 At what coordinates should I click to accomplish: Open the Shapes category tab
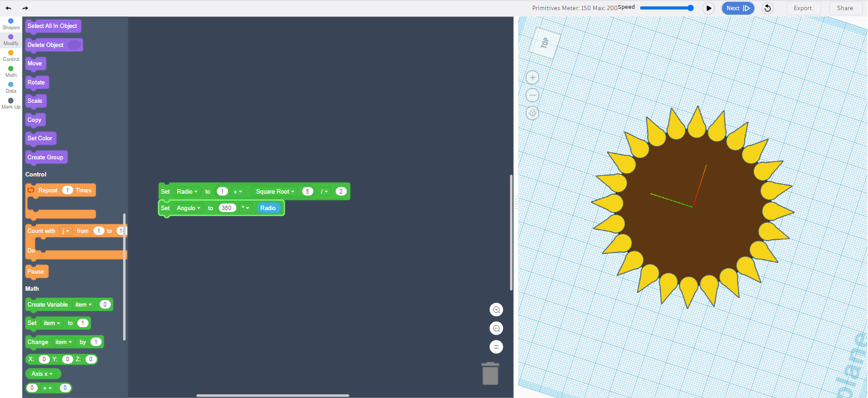coord(11,24)
